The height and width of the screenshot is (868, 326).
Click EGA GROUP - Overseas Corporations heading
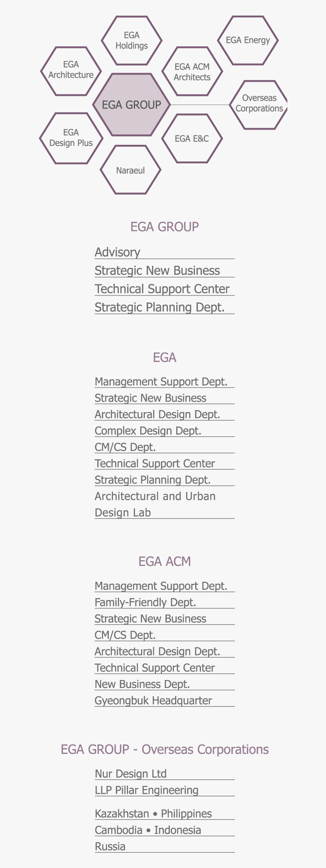pos(165,749)
